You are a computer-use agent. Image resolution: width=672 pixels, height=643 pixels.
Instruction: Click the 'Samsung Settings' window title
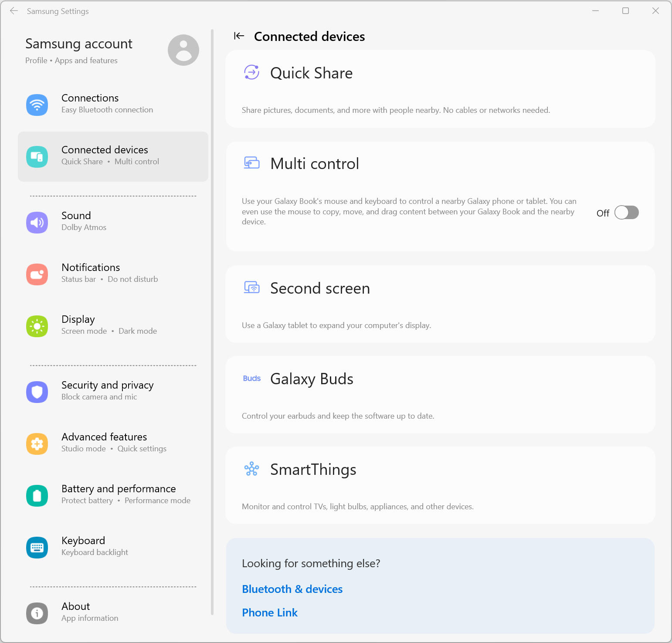point(58,11)
